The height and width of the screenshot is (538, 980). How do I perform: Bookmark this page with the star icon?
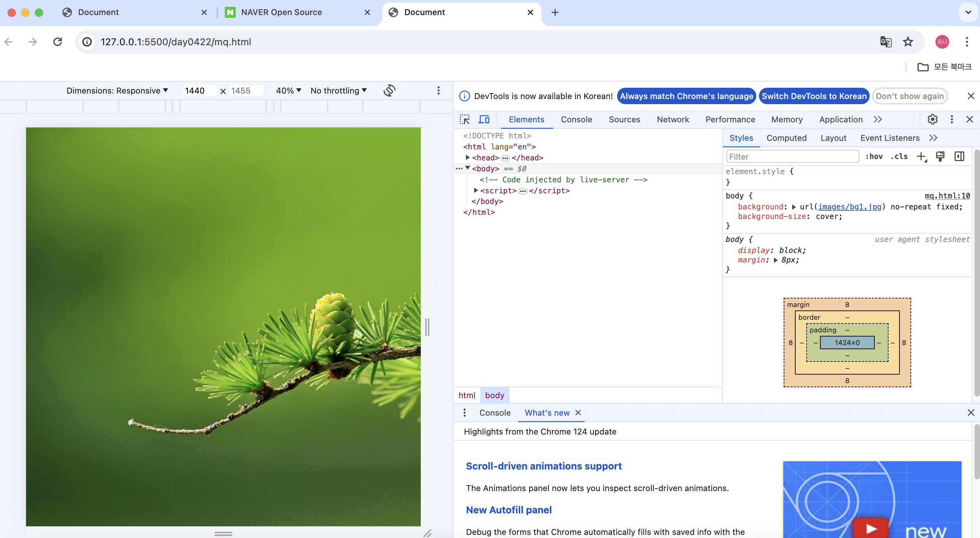[908, 42]
